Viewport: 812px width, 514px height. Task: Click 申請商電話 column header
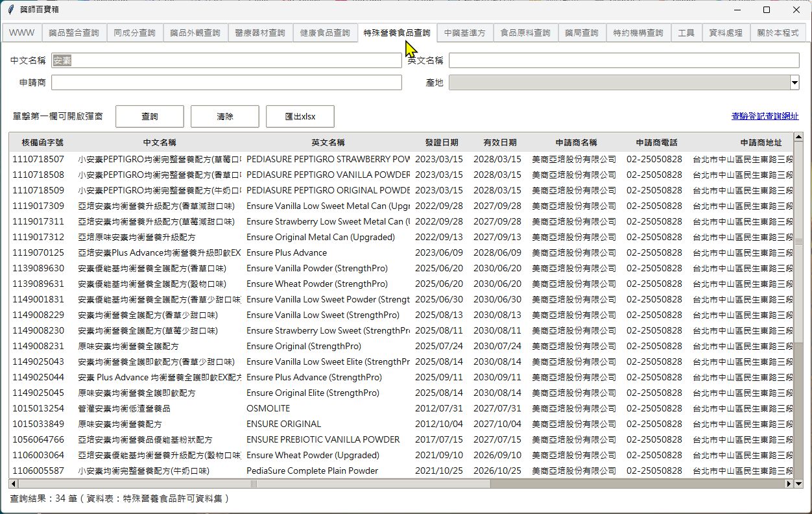pos(656,143)
